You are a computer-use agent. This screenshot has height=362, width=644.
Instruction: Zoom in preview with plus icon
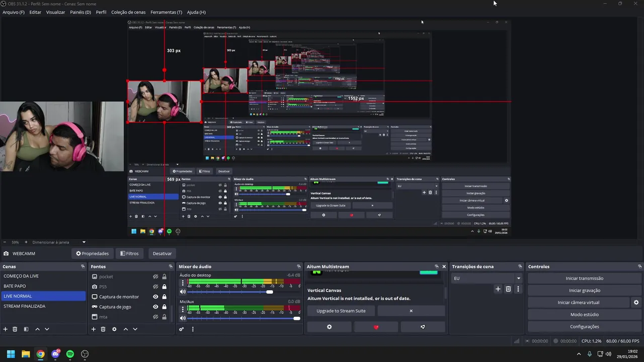pos(26,242)
